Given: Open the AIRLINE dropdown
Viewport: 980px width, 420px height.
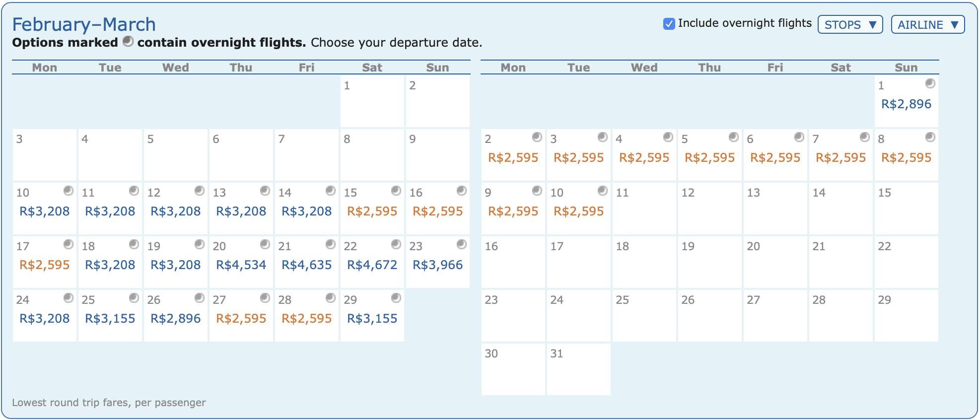Looking at the screenshot, I should coord(928,24).
